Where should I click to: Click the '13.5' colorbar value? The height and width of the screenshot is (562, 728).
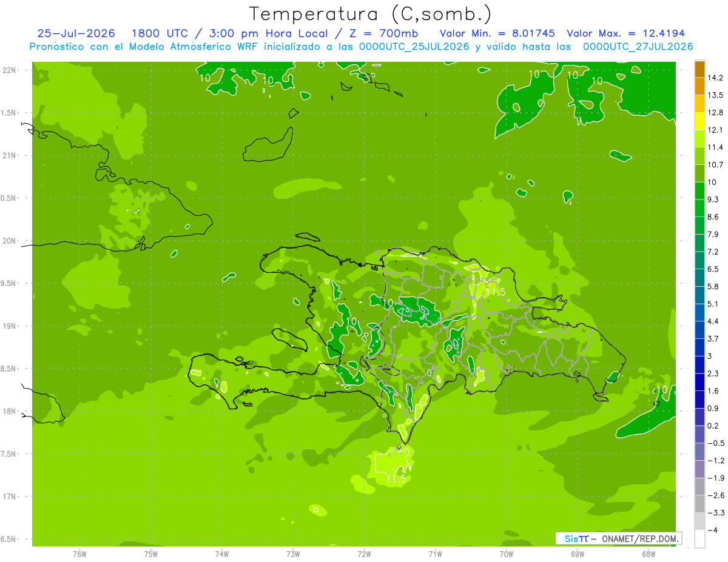click(716, 95)
